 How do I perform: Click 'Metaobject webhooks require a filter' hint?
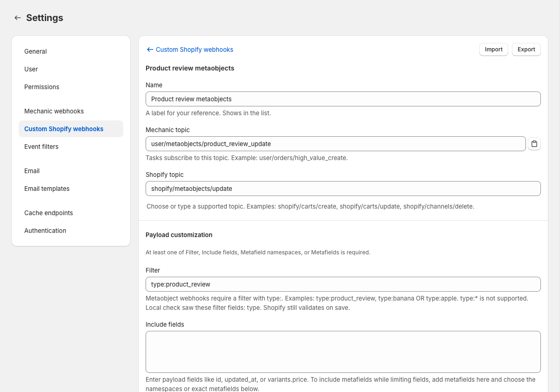[337, 303]
